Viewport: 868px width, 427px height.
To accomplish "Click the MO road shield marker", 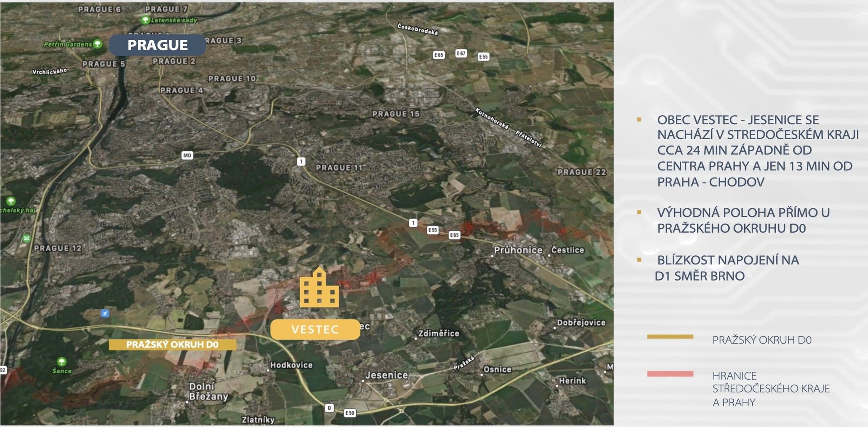I will click(x=187, y=155).
